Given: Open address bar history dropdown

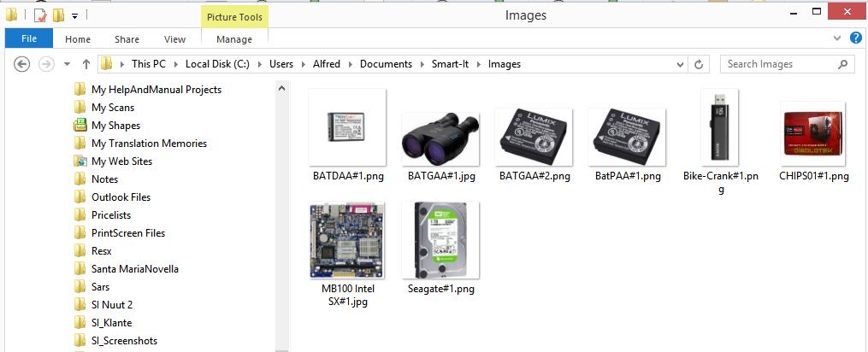Looking at the screenshot, I should coord(681,65).
